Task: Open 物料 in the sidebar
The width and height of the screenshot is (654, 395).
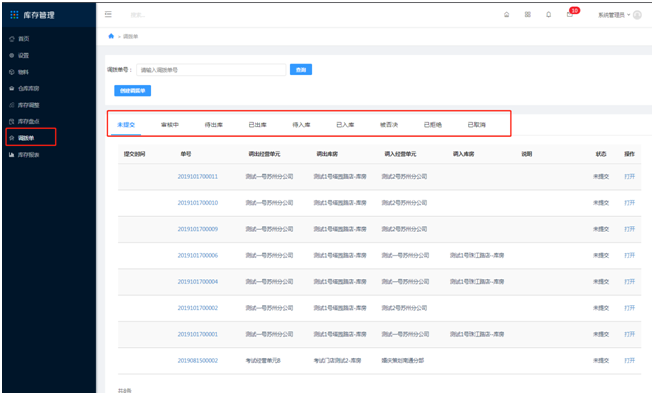Action: coord(23,72)
